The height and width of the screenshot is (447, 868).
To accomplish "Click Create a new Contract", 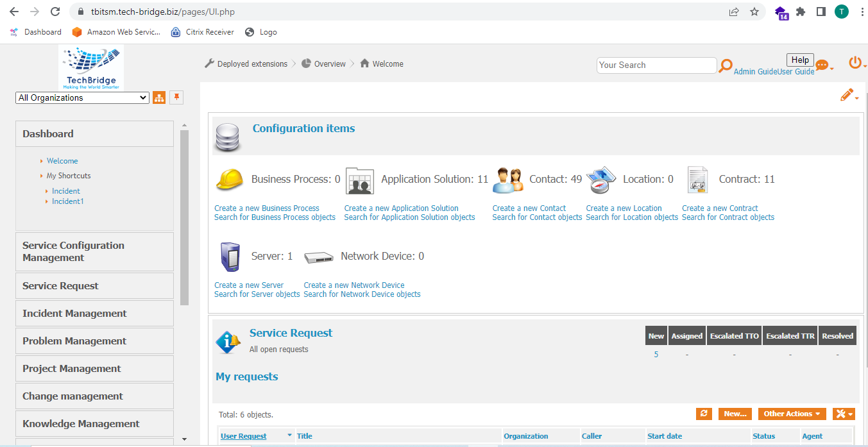I will 720,208.
